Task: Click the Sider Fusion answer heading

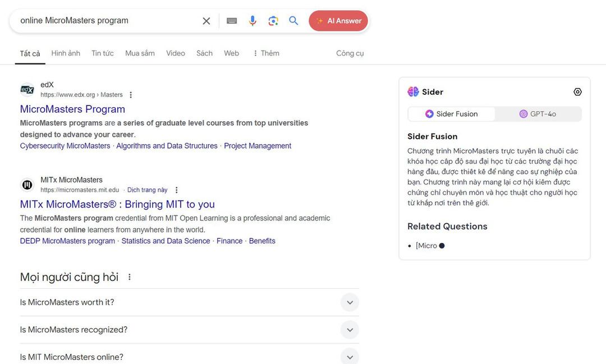Action: click(x=432, y=136)
